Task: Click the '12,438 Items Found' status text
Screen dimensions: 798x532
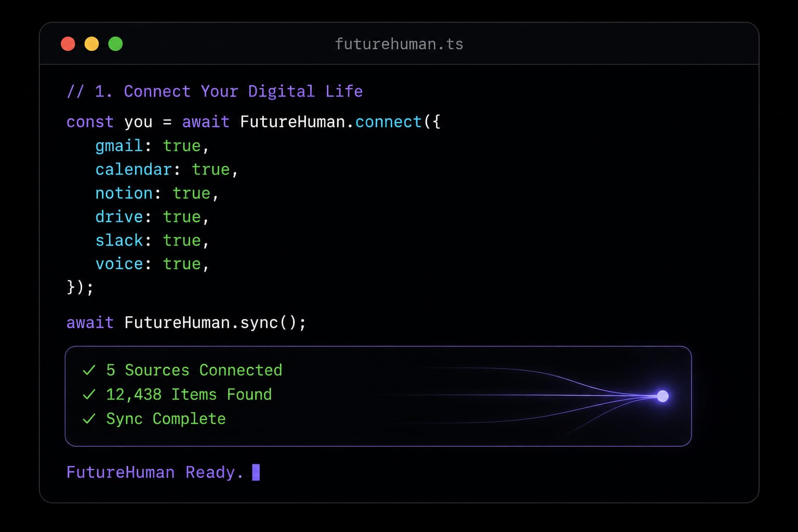Action: point(189,394)
